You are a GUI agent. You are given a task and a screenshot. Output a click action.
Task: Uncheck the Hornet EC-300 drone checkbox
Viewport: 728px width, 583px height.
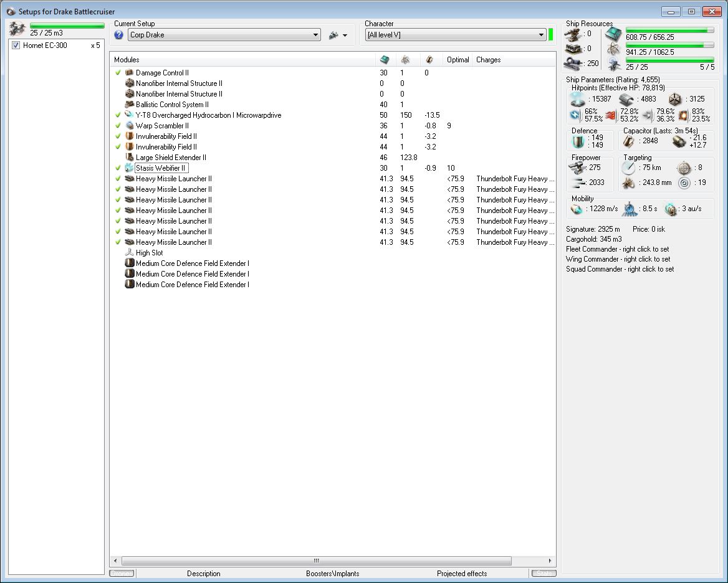click(16, 45)
